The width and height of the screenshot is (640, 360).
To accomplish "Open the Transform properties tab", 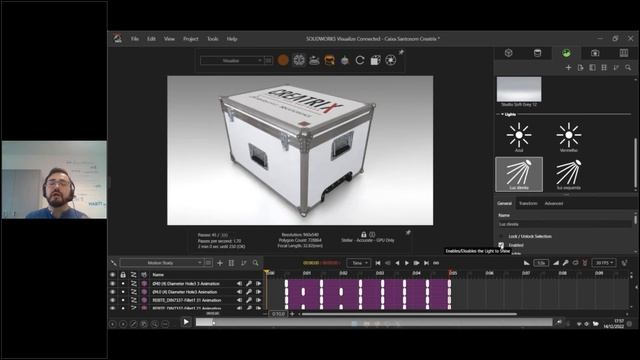I will point(528,203).
